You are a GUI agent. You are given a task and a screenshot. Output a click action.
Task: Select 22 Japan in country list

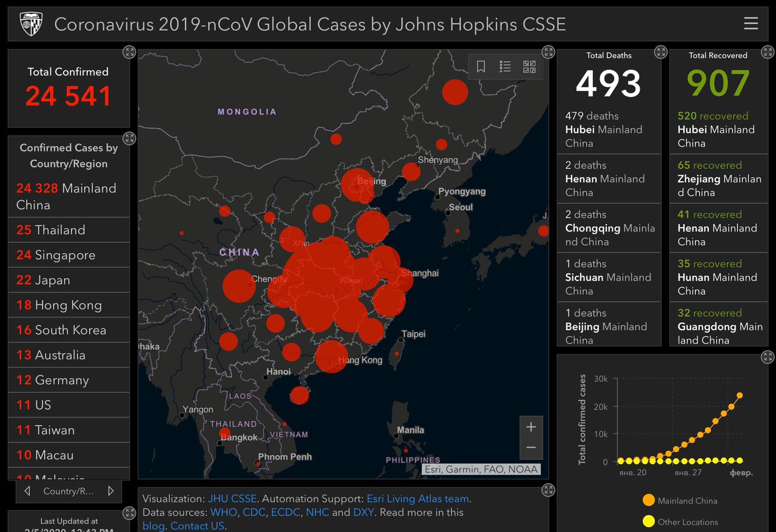point(69,280)
